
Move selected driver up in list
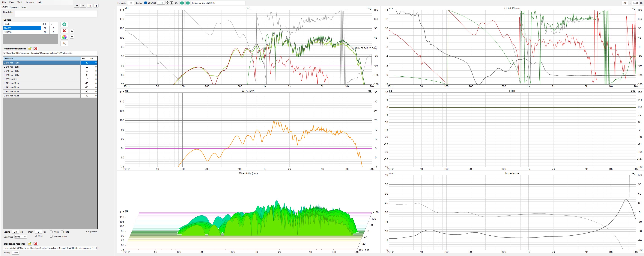[72, 31]
